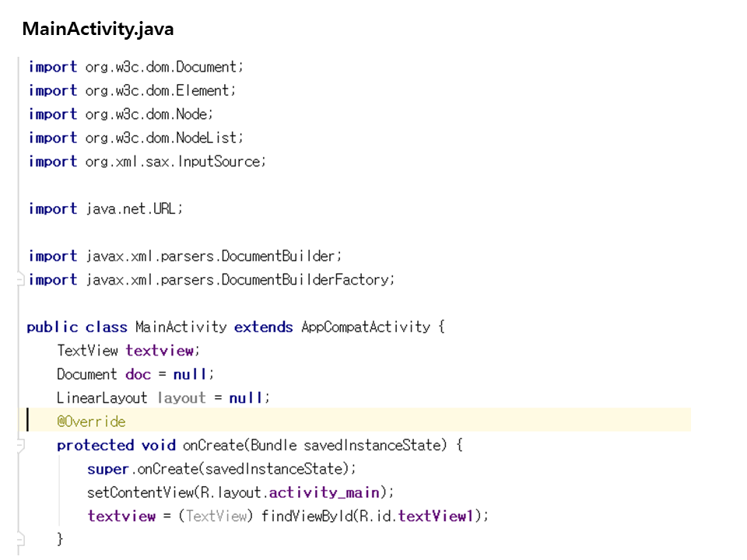Viewport: 747px width, 560px height.
Task: Click the AppCompatActivity class name
Action: tap(365, 327)
